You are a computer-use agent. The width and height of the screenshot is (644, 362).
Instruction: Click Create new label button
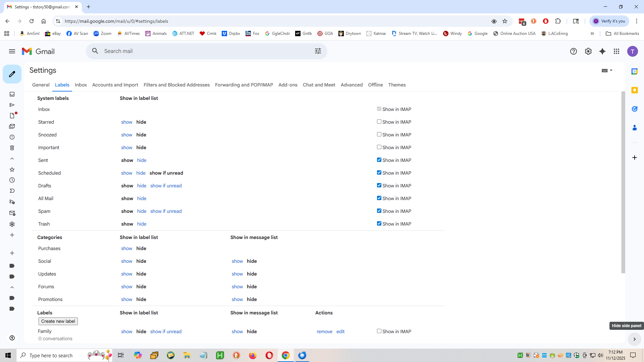58,321
